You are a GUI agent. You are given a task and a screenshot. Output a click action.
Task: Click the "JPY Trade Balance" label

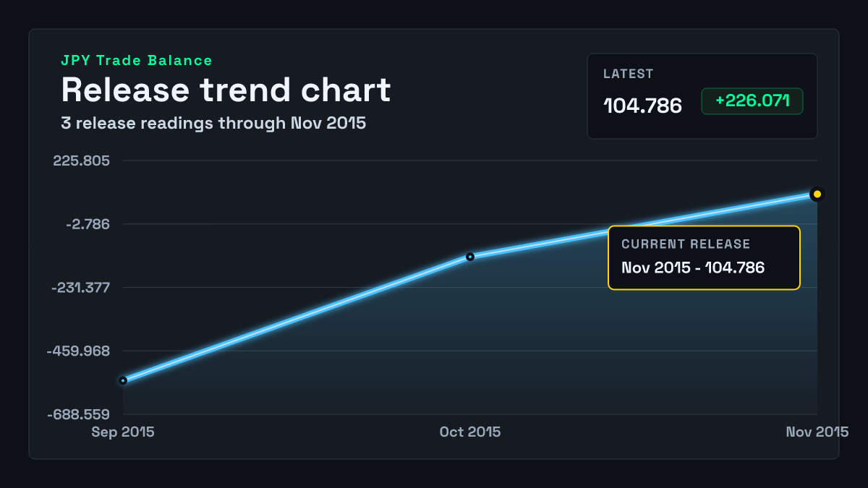[x=137, y=61]
